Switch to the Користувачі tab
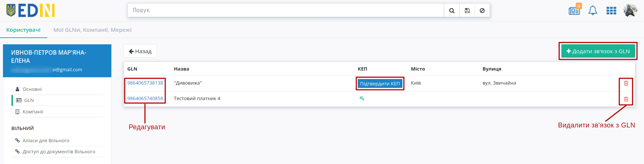The width and height of the screenshot is (644, 164). (x=24, y=30)
